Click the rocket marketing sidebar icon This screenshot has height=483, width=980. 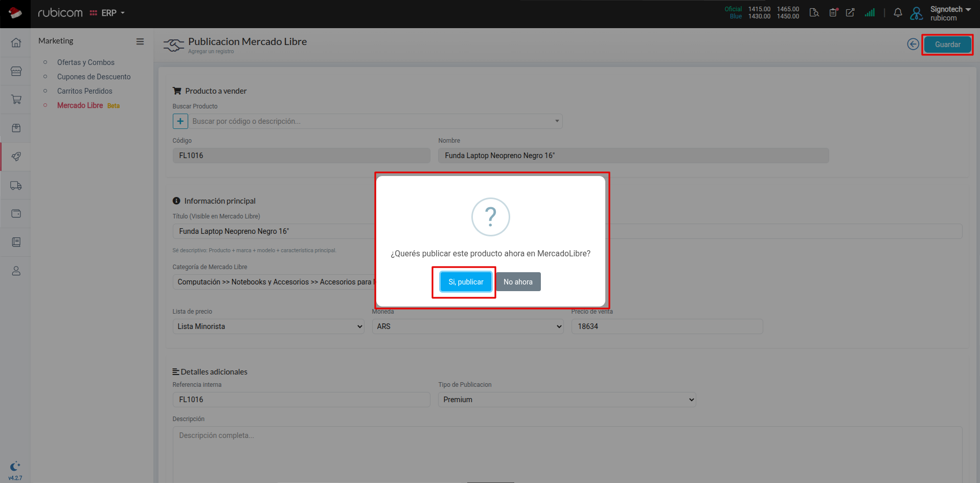click(16, 157)
